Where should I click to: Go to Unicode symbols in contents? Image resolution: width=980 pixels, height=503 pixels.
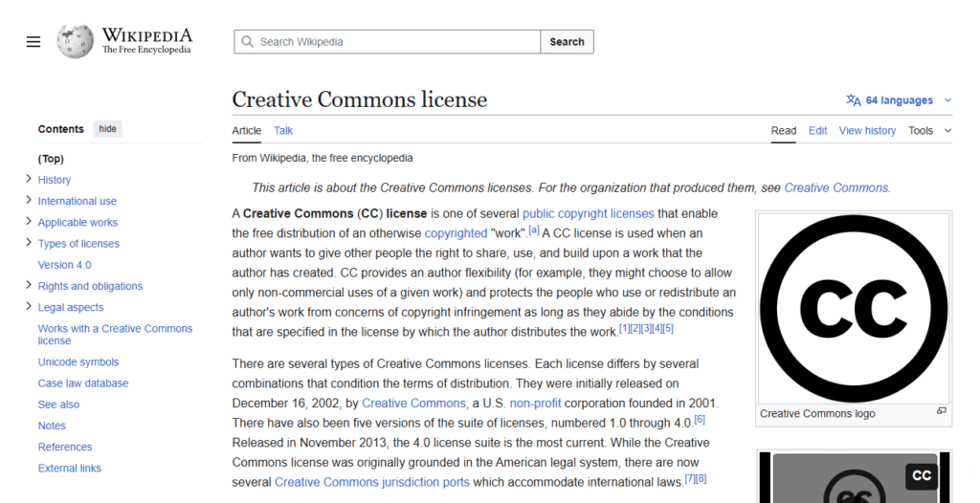(x=78, y=361)
